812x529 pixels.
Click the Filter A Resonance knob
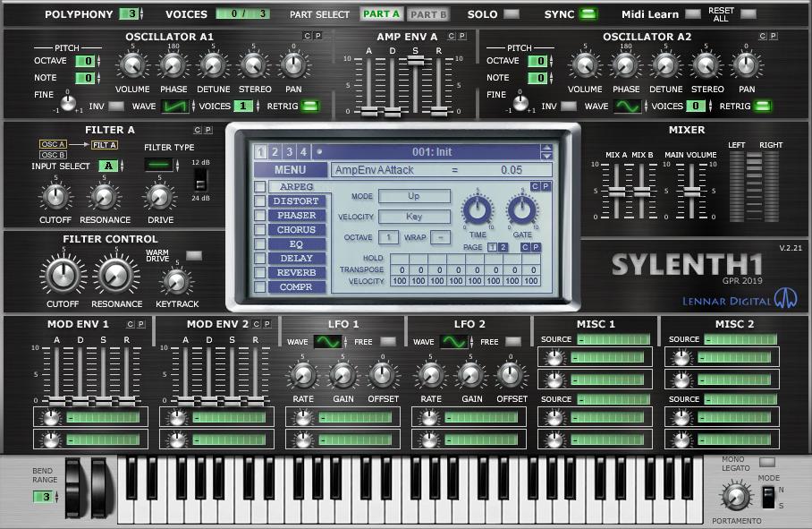tap(104, 197)
